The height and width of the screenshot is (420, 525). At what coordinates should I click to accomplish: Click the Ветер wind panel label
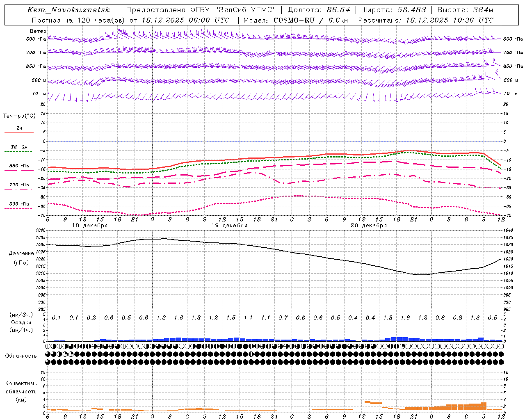point(38,31)
